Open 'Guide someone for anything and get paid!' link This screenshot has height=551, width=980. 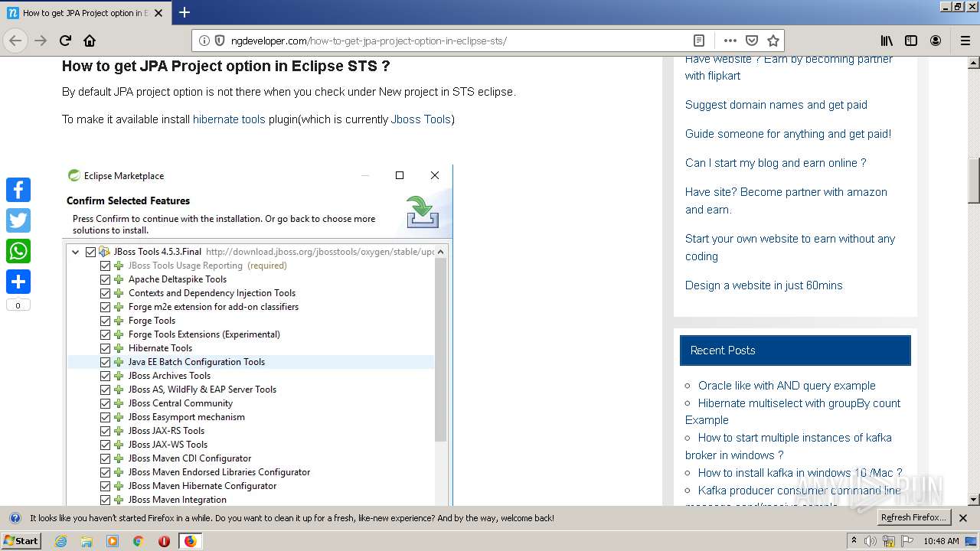point(788,134)
